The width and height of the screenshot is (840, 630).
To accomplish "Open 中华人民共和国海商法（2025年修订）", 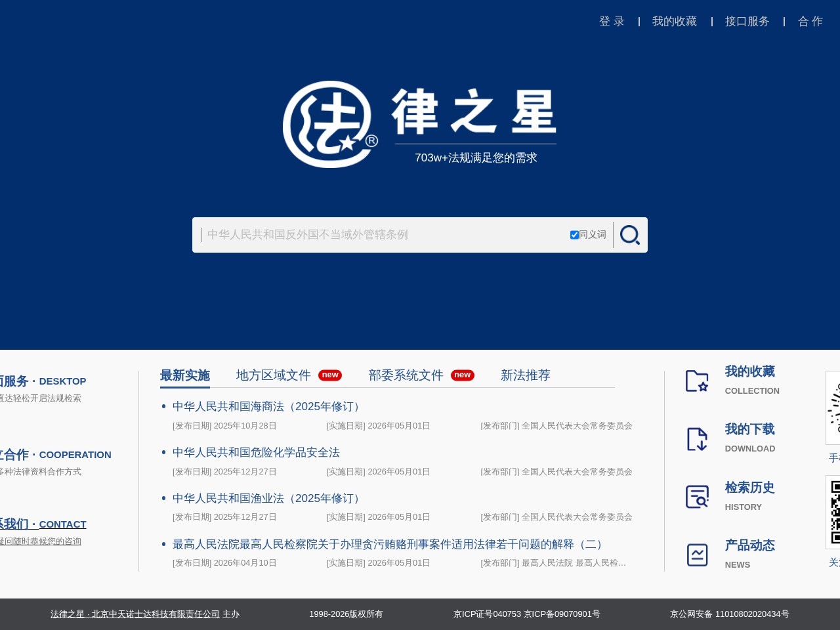I will (268, 407).
